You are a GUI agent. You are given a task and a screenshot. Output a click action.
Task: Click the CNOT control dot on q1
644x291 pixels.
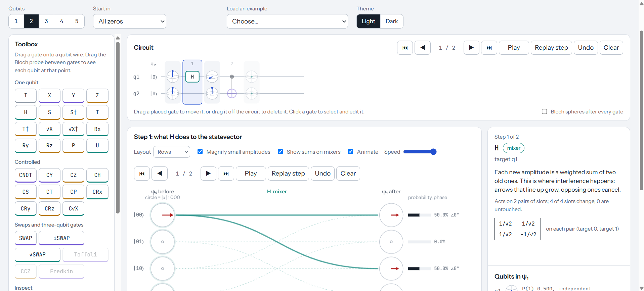pos(232,77)
